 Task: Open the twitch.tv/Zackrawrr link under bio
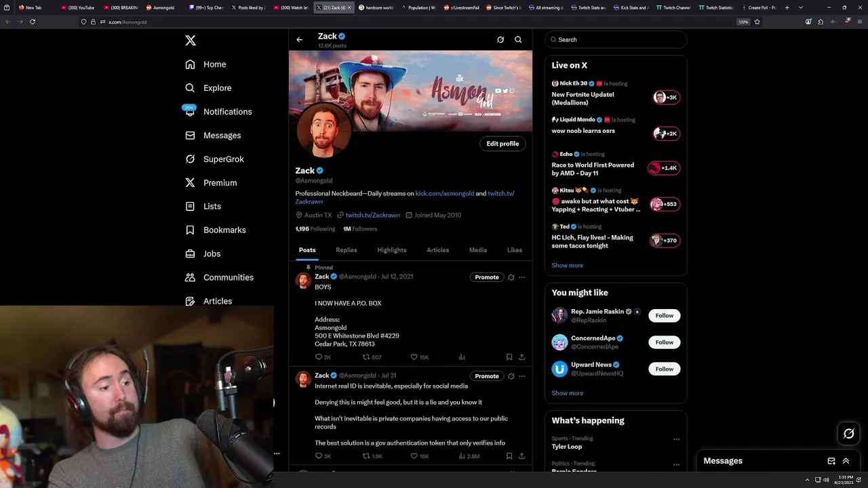coord(372,215)
